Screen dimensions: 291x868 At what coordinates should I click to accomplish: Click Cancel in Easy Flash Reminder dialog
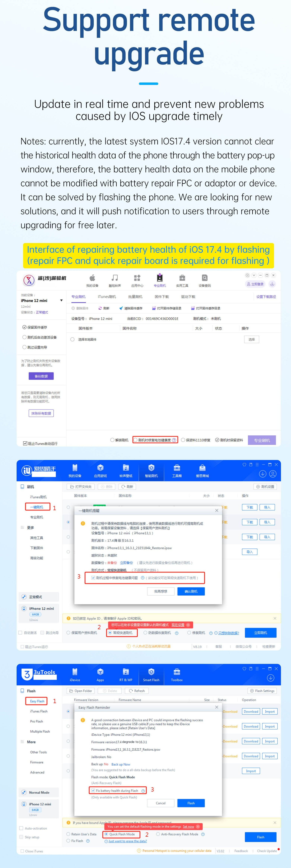point(161,803)
